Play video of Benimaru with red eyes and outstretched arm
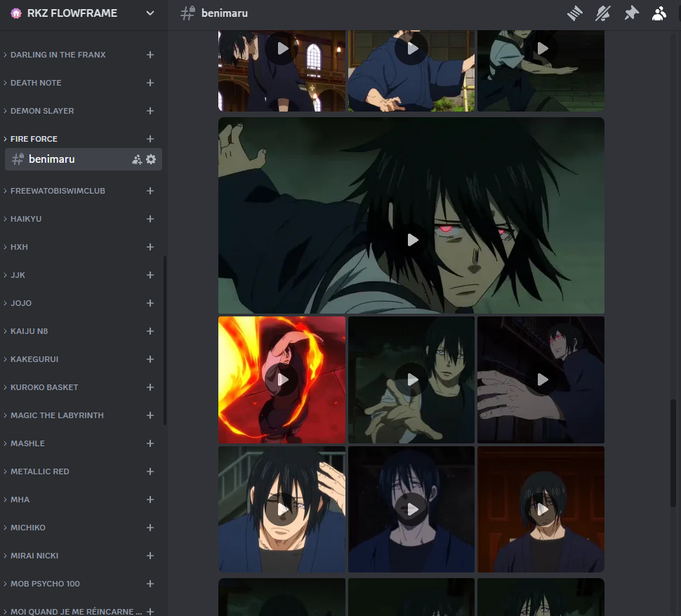 coord(541,380)
